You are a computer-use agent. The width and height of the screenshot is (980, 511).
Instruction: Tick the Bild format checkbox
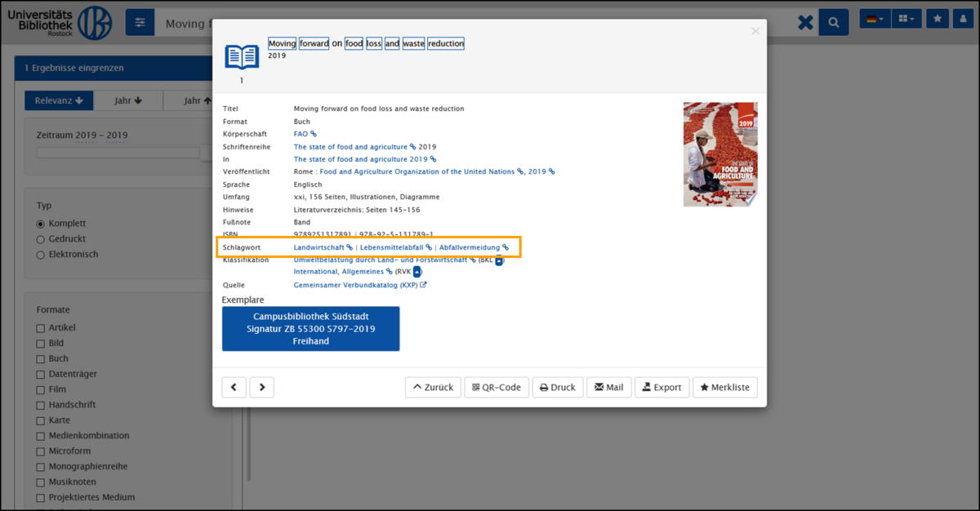(x=41, y=344)
